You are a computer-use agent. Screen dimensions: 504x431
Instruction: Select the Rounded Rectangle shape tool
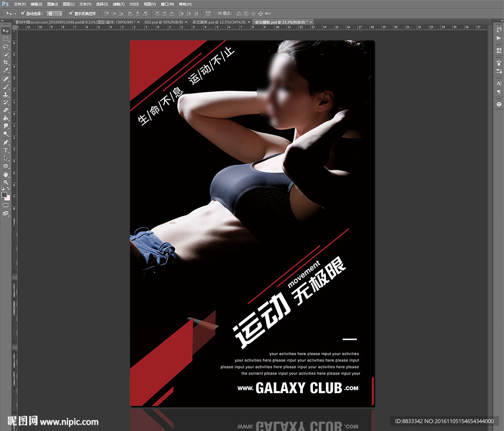point(6,166)
